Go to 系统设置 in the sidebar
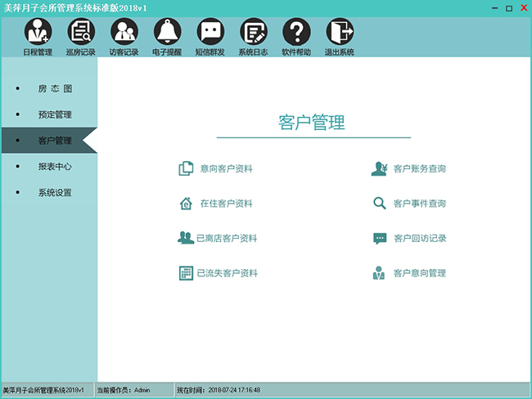This screenshot has height=399, width=532. click(55, 193)
